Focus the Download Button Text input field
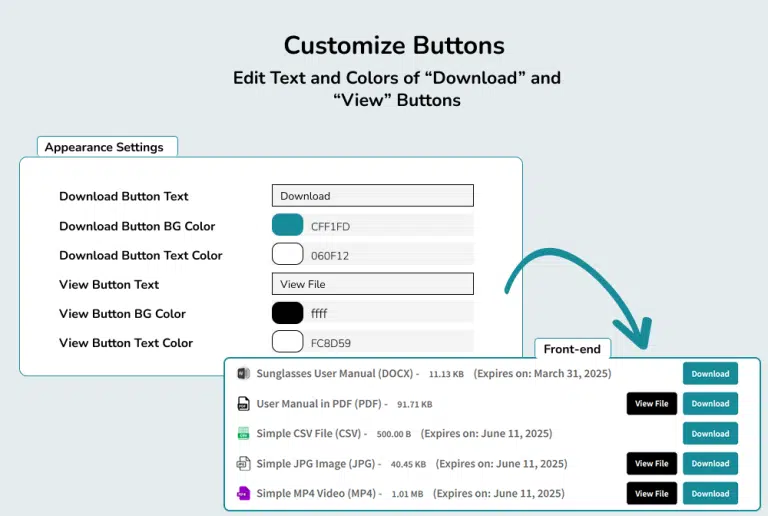The height and width of the screenshot is (516, 768). 372,196
